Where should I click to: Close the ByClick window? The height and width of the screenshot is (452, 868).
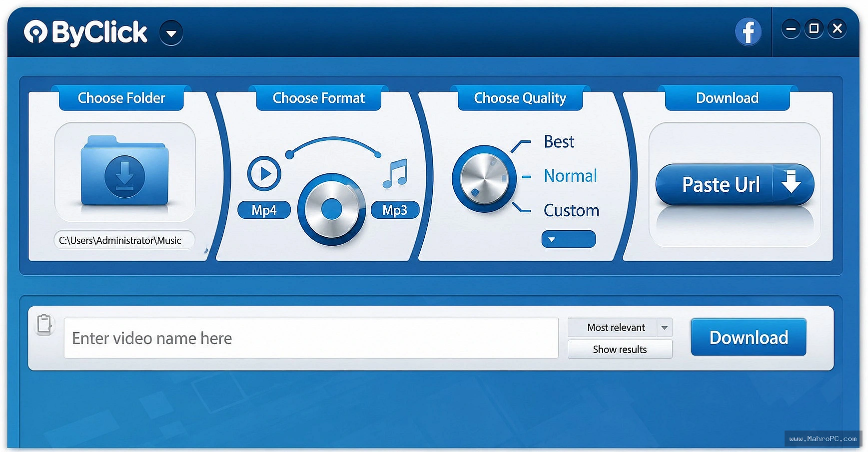pyautogui.click(x=837, y=29)
